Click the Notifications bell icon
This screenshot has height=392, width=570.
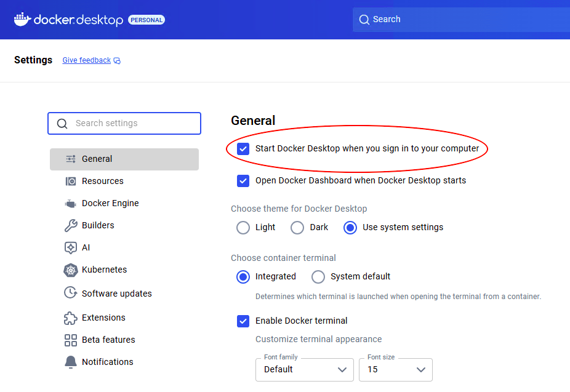[71, 362]
